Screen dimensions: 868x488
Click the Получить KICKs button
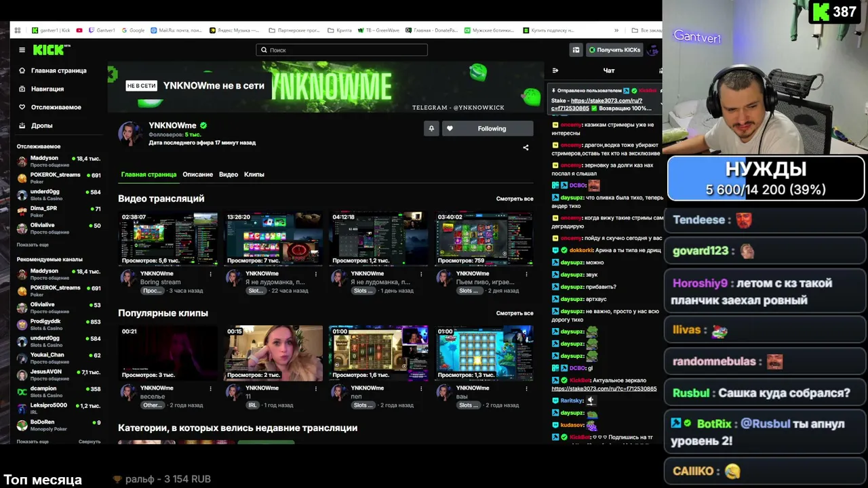click(614, 49)
